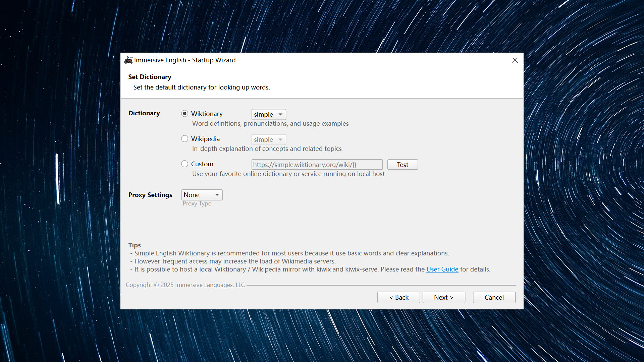The width and height of the screenshot is (644, 362).
Task: Click the gamepad application icon in title bar
Action: click(128, 60)
